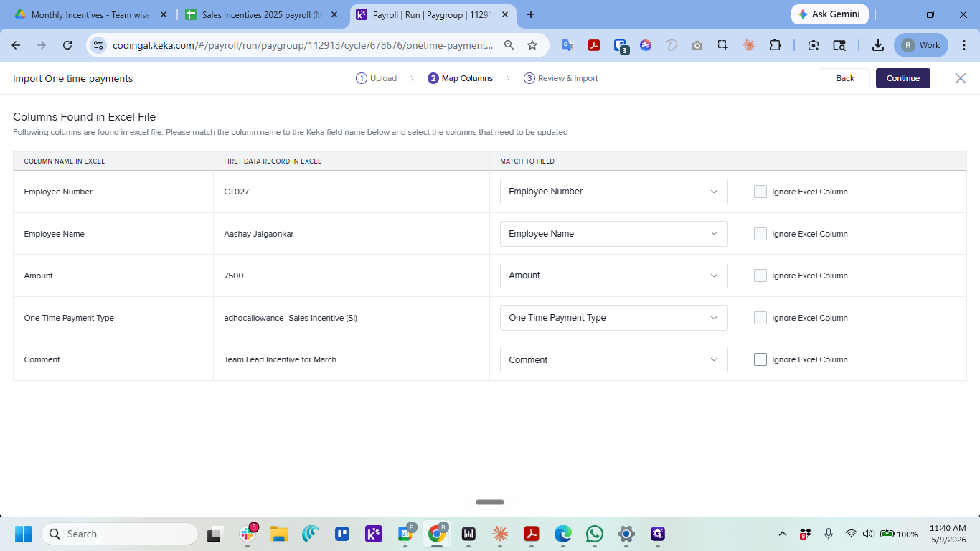Show hidden system tray icons
The width and height of the screenshot is (980, 551).
(x=782, y=534)
